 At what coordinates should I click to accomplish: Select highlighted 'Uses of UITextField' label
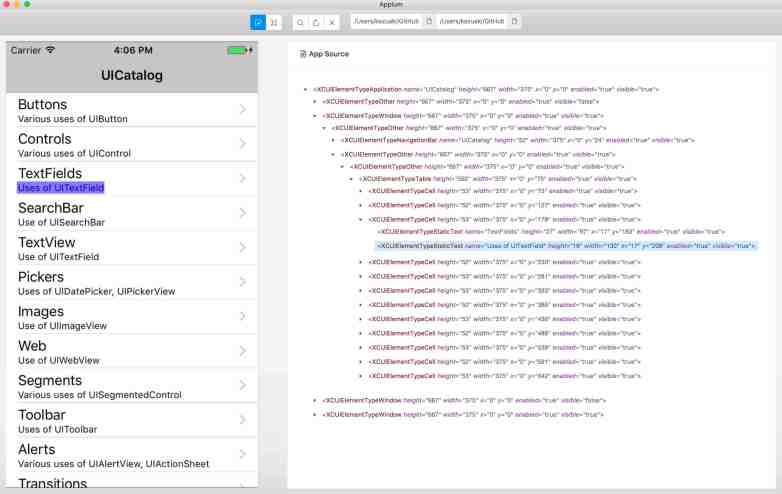[x=61, y=188]
